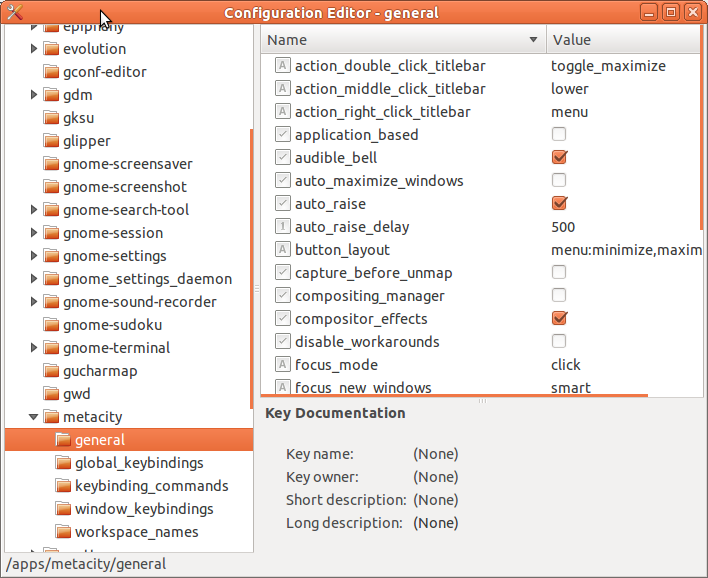Click the gnome-sudoku folder icon

[51, 325]
